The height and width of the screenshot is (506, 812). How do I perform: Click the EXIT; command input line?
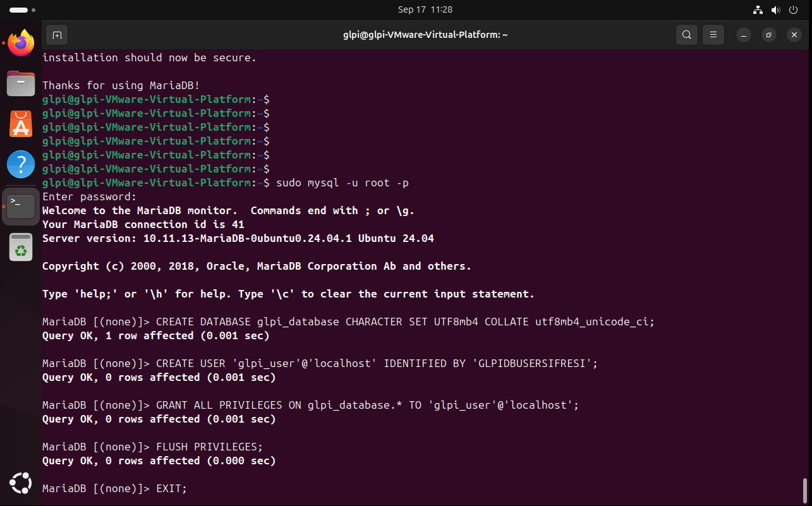pos(171,488)
